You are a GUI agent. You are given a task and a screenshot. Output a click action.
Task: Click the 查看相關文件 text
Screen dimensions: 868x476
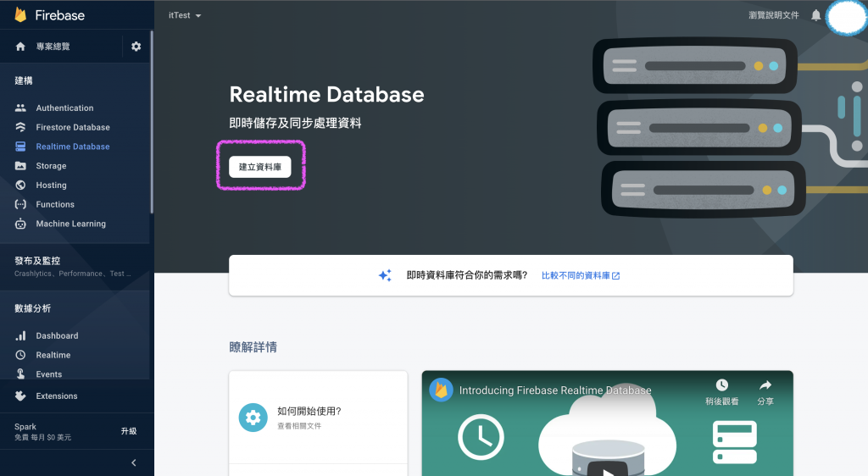(x=299, y=426)
